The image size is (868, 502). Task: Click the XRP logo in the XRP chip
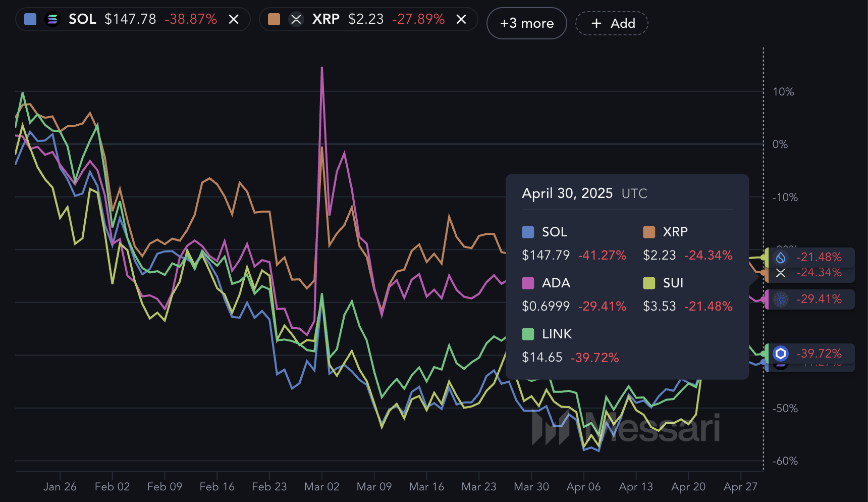296,20
